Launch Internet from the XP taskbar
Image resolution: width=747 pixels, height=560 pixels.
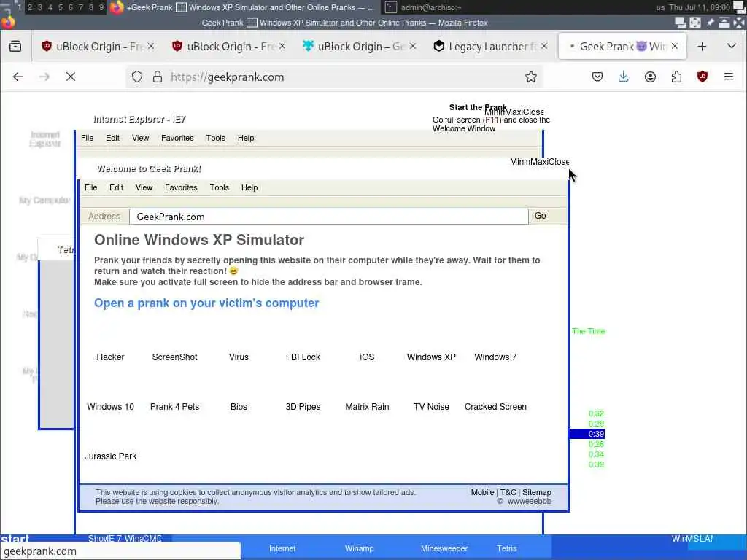point(282,548)
